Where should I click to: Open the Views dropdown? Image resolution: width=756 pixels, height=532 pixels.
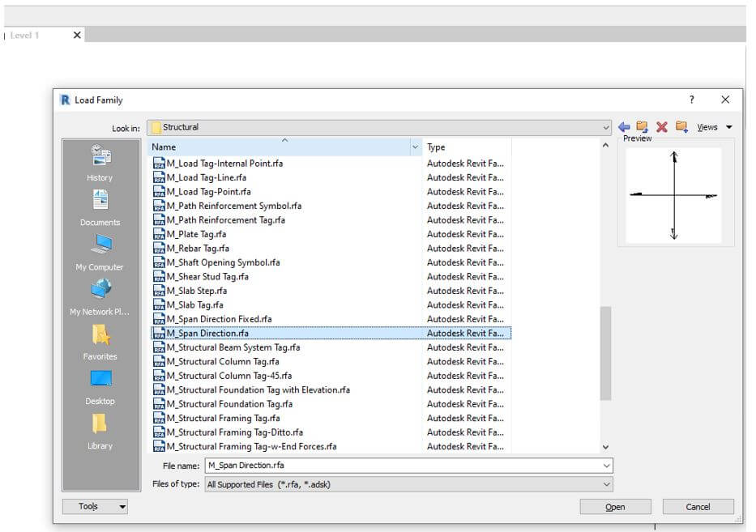pos(708,126)
